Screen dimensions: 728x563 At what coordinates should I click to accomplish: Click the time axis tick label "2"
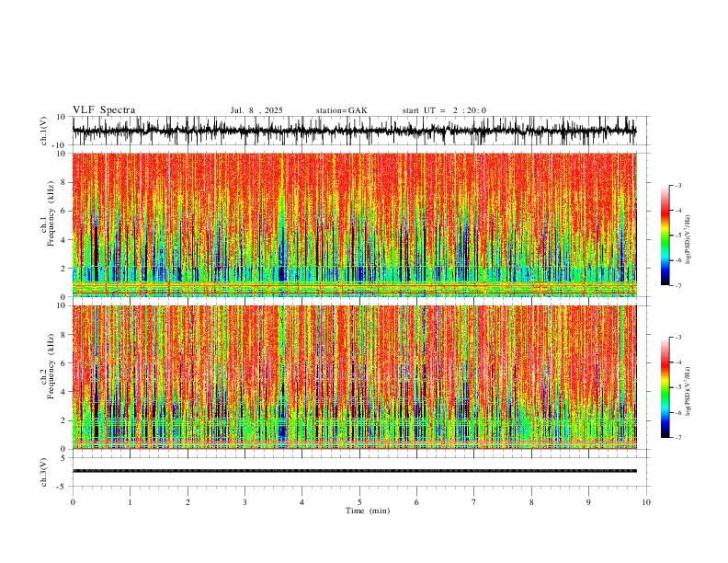pos(188,502)
